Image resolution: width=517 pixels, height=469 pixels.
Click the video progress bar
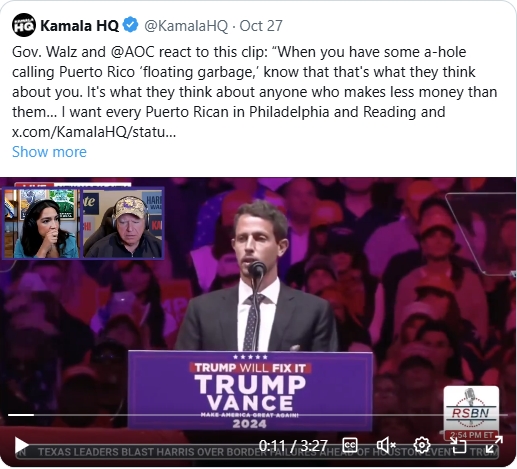[x=258, y=415]
